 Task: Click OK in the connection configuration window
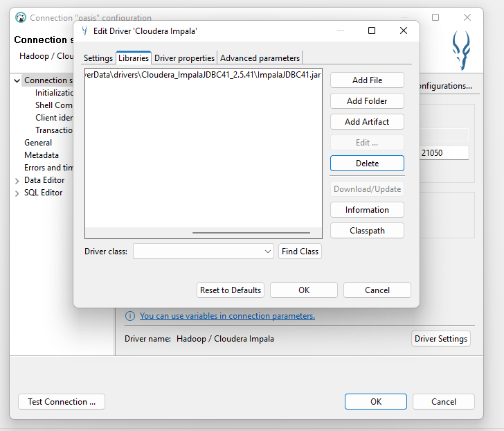[x=376, y=402]
